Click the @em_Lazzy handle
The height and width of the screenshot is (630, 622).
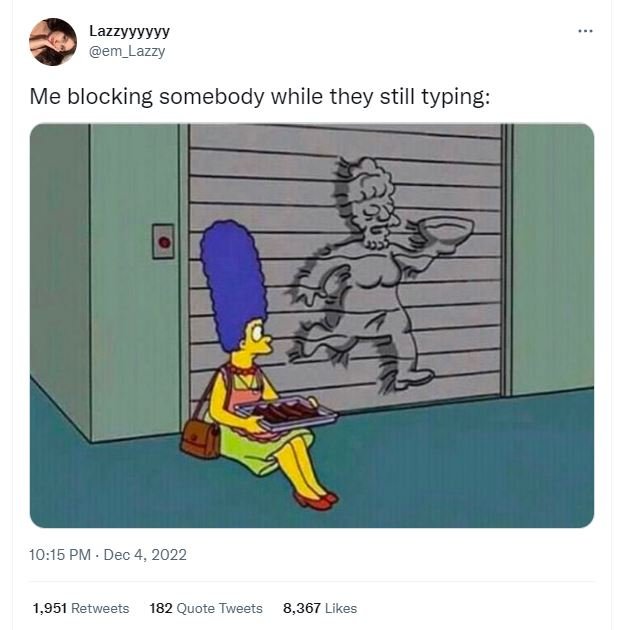tap(127, 51)
